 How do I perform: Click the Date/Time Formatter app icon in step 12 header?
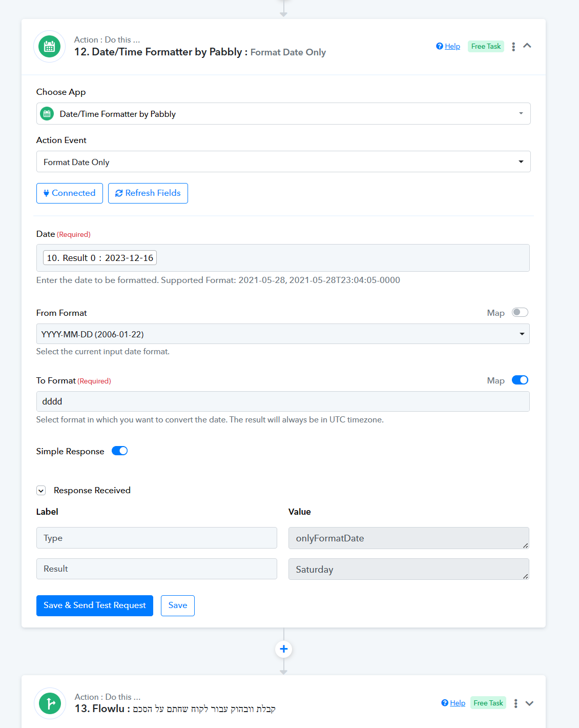[x=49, y=47]
